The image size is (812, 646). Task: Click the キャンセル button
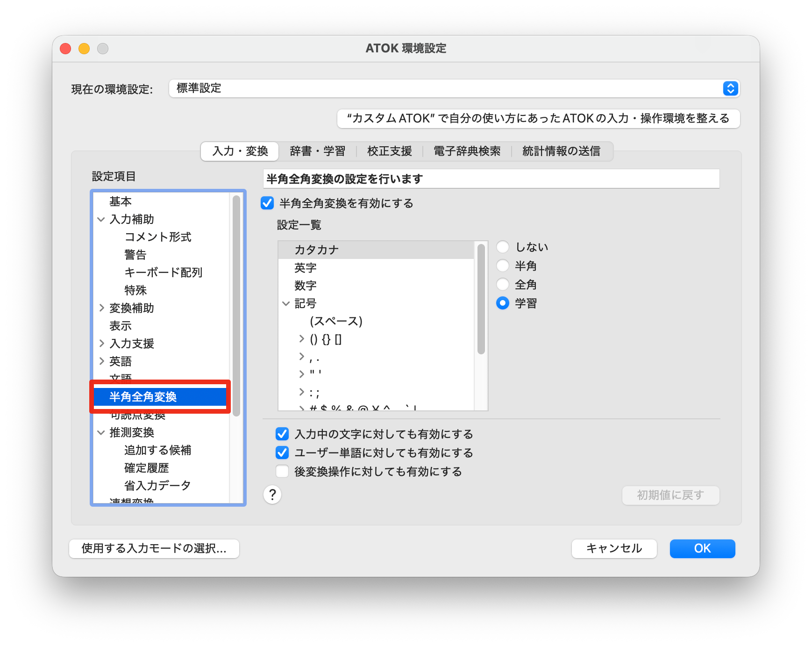[614, 548]
